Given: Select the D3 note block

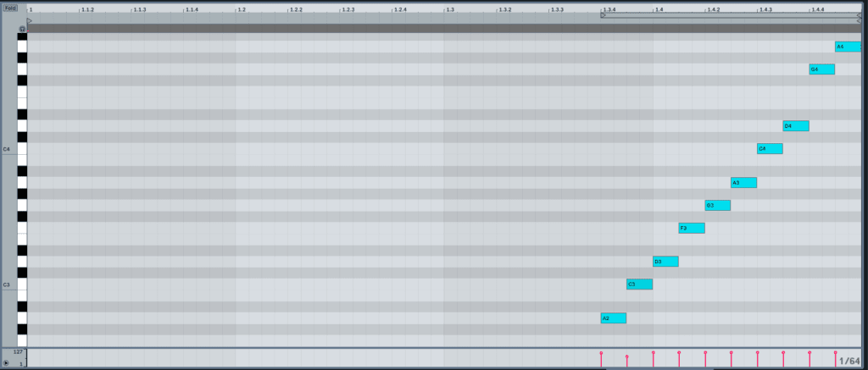Looking at the screenshot, I should (x=665, y=262).
